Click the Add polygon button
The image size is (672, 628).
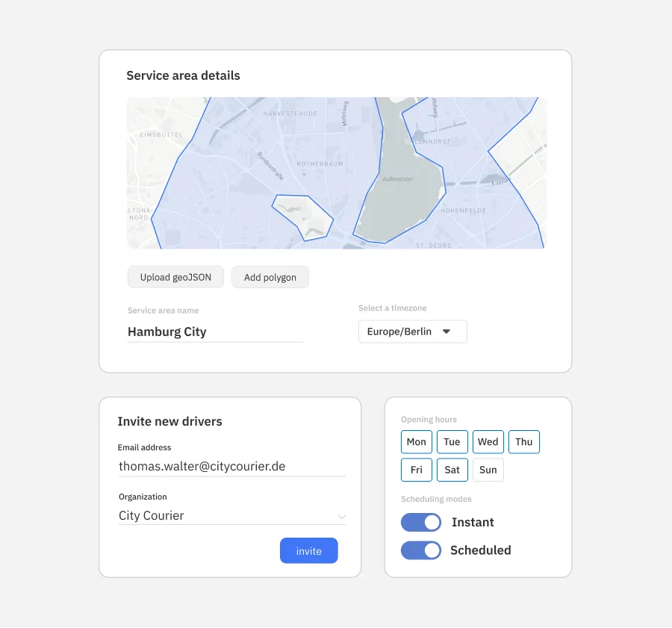click(x=270, y=276)
